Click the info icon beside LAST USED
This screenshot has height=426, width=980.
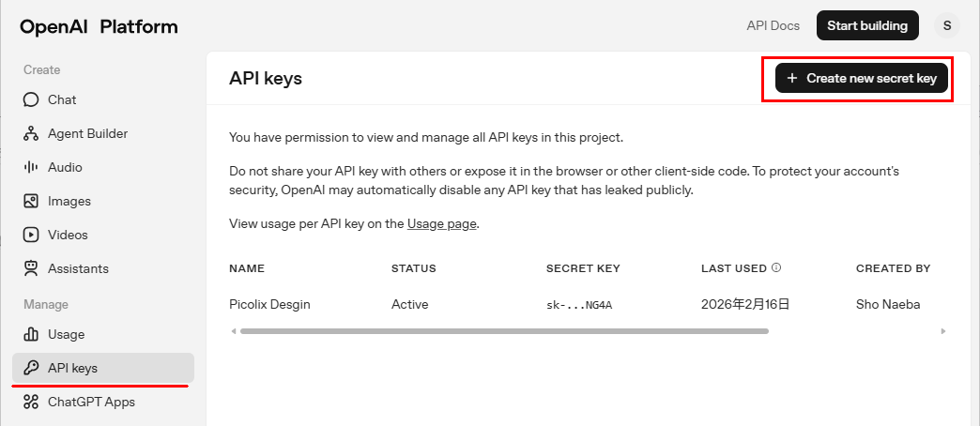click(776, 268)
